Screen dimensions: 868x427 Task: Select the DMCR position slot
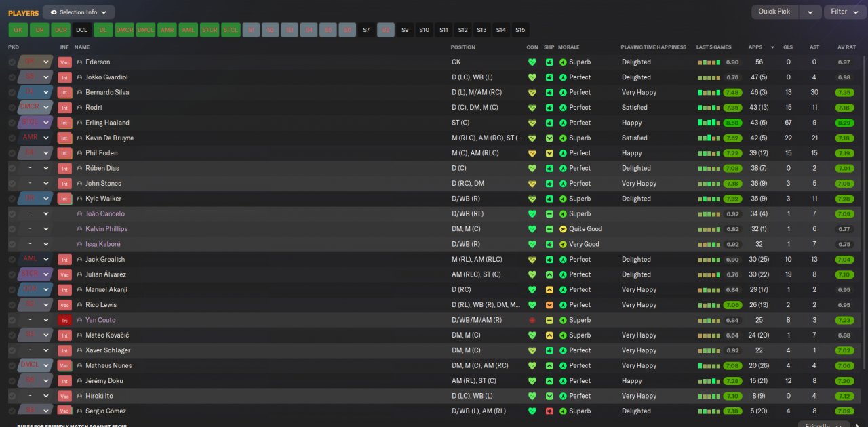click(124, 30)
